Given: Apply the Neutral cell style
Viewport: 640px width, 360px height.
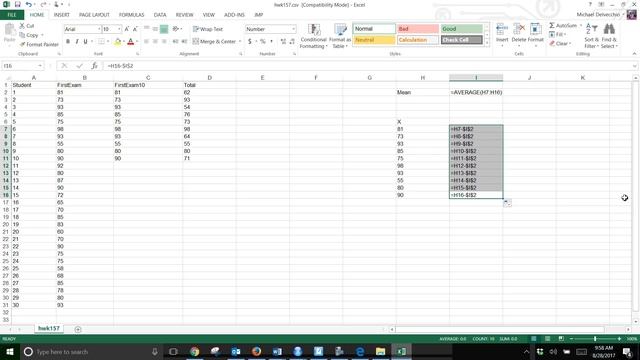Looking at the screenshot, I should click(374, 40).
